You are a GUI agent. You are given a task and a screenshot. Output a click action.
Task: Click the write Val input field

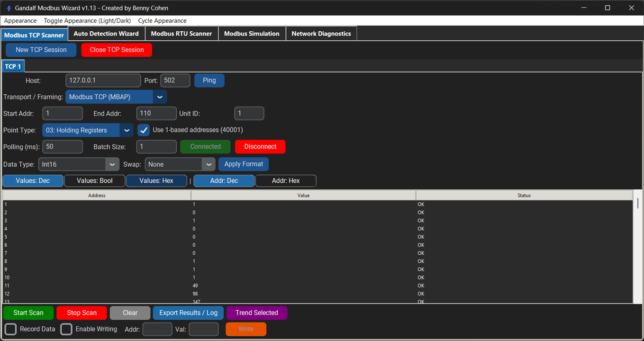[204, 329]
